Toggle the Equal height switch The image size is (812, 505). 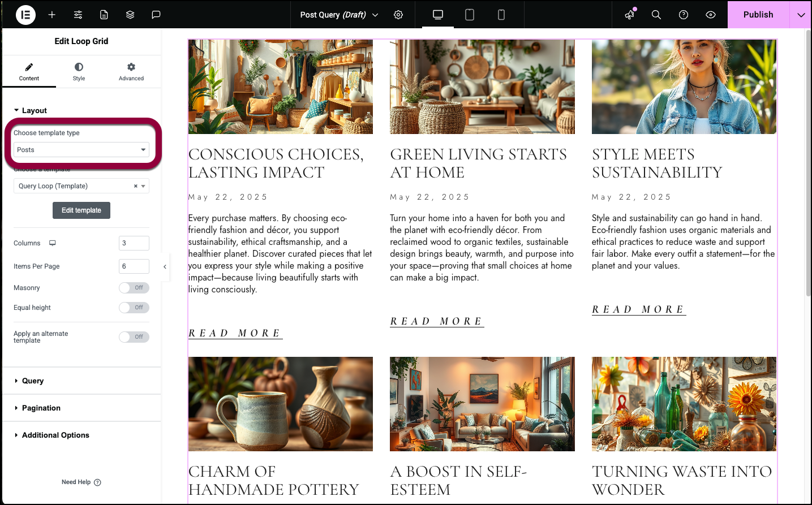pos(134,308)
